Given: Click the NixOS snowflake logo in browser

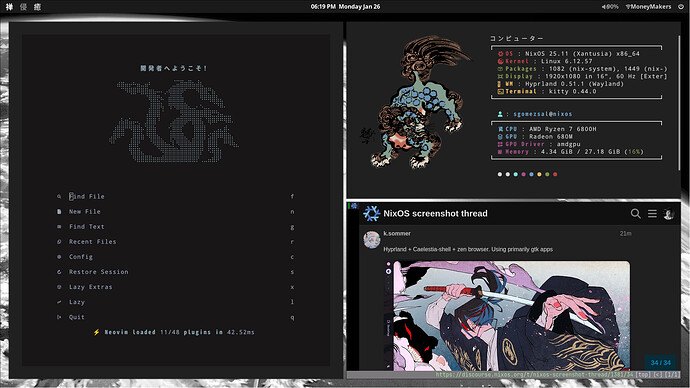Looking at the screenshot, I should click(x=371, y=213).
